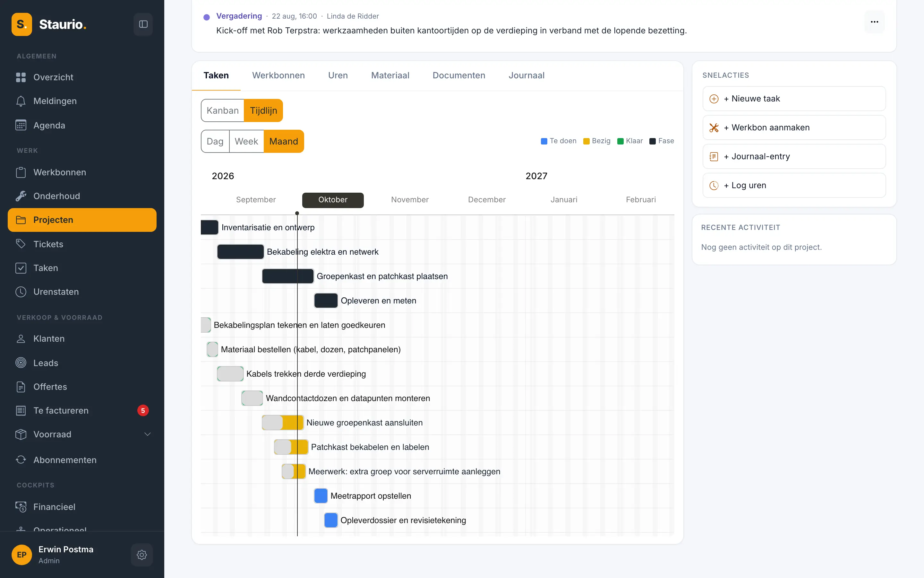Open Abonnementen refresh icon
This screenshot has width=924, height=578.
[x=21, y=460]
